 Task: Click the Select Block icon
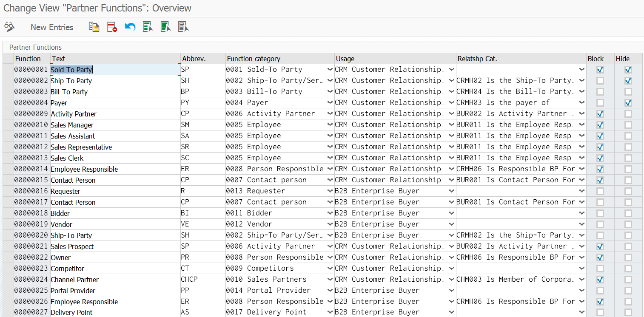(x=165, y=27)
